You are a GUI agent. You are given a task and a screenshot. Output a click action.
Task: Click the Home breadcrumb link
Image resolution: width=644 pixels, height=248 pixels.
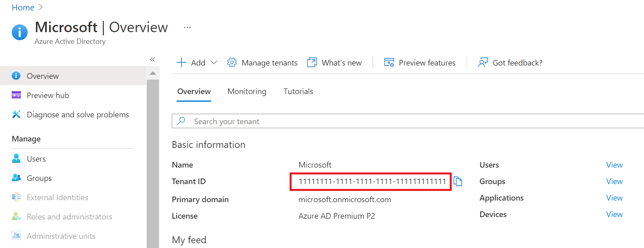(x=23, y=8)
